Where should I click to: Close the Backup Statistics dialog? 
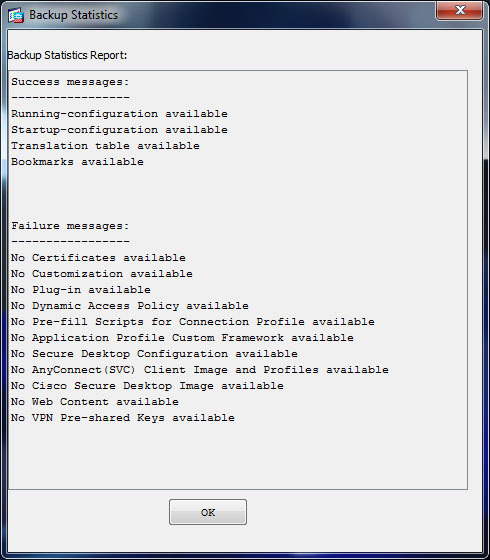tap(460, 10)
